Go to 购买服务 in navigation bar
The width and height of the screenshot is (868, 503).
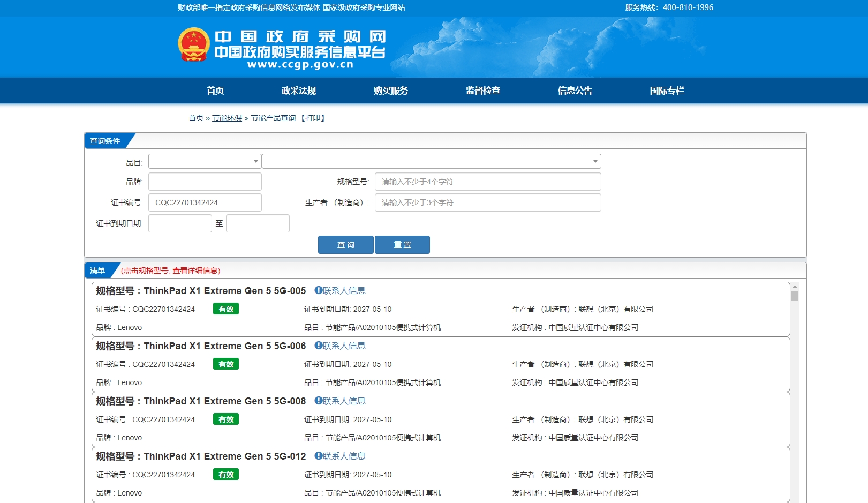click(391, 91)
